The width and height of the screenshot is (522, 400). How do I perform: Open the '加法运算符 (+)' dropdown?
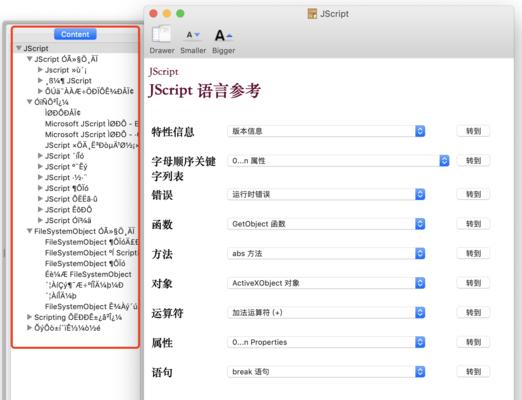326,313
